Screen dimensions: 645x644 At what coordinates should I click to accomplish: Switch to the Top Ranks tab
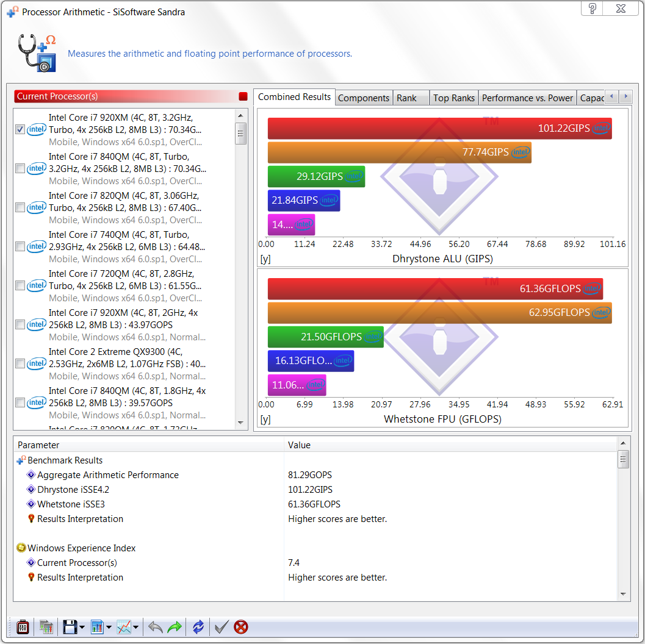(x=454, y=98)
